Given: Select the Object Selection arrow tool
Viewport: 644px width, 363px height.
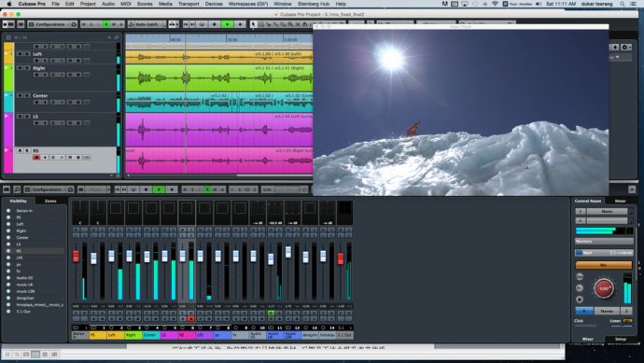Looking at the screenshot, I should pos(254,24).
